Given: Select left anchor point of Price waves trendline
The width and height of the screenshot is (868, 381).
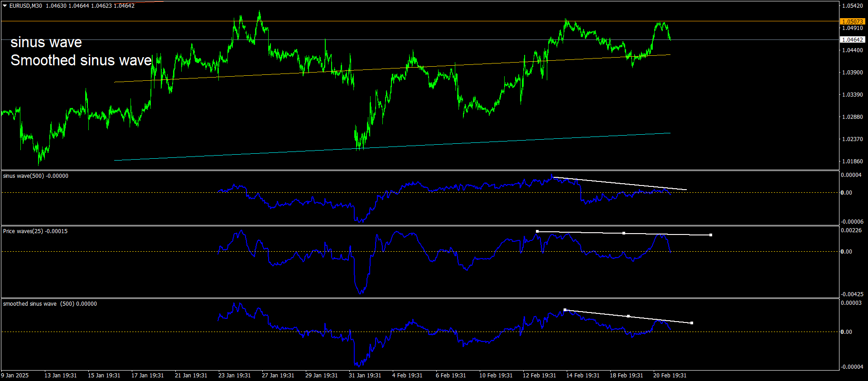Looking at the screenshot, I should [537, 231].
